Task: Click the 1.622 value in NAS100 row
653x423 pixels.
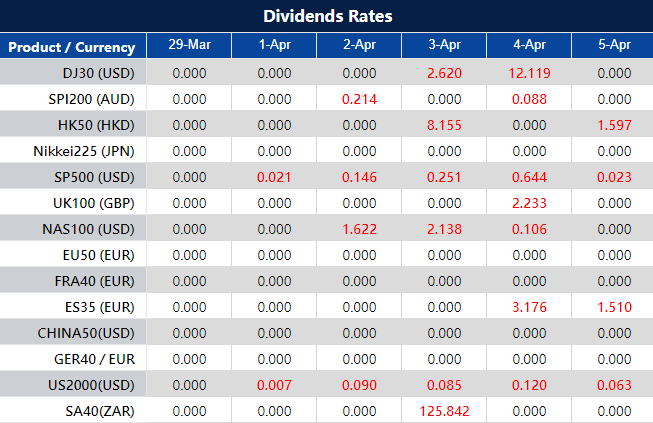Action: [x=359, y=229]
